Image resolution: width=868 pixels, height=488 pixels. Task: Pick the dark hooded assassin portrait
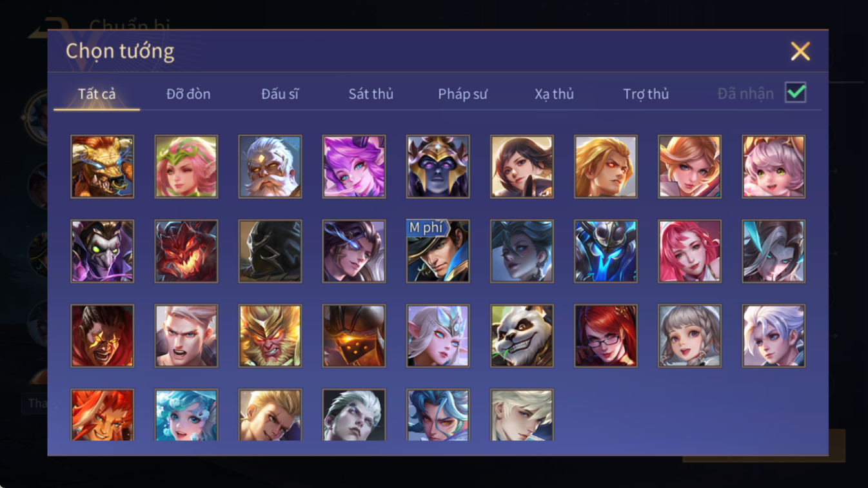pyautogui.click(x=270, y=251)
